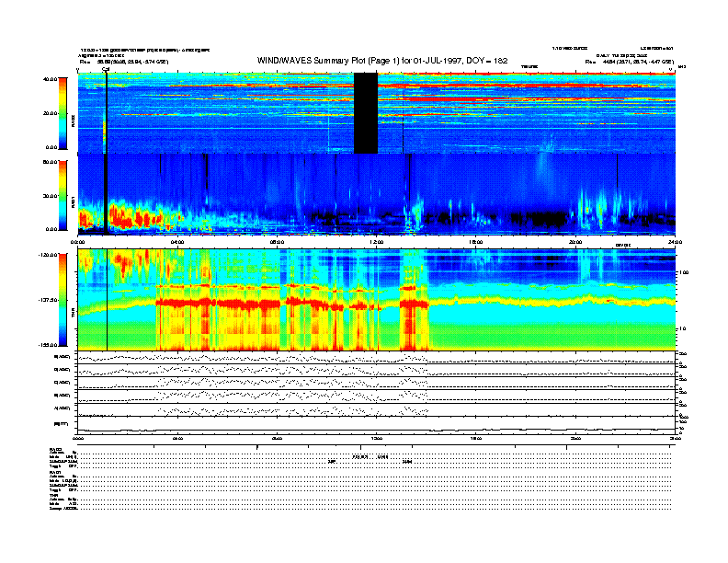
Task: Click the red TNR plasma line near 06:00
Action: (x=228, y=304)
